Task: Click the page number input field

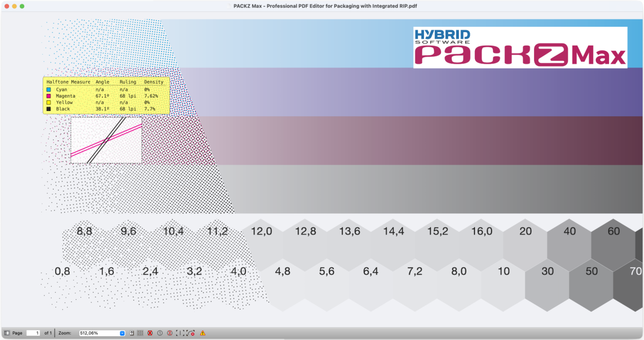Action: [x=33, y=333]
